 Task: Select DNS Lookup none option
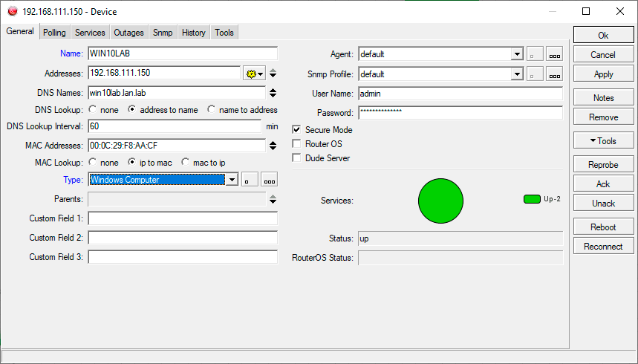93,109
